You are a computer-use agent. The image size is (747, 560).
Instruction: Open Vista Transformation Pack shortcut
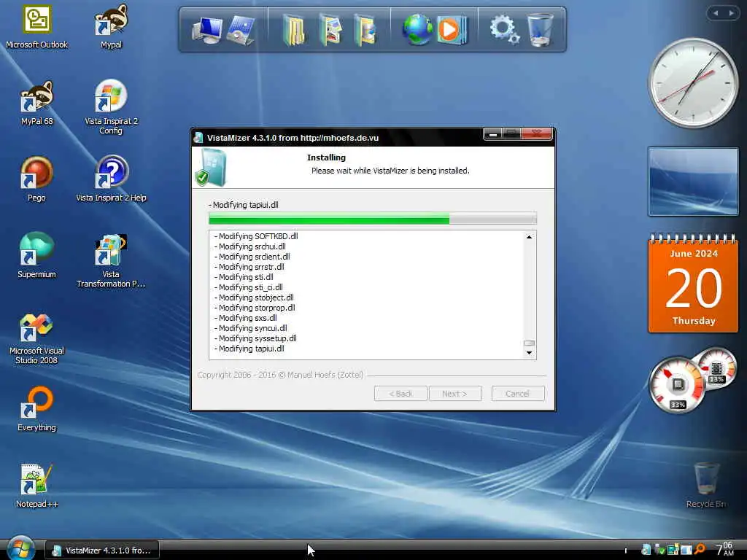111,260
